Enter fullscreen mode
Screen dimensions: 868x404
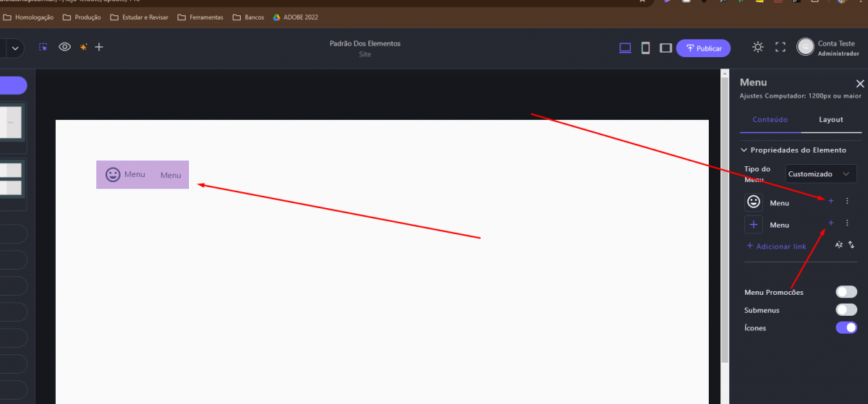click(x=780, y=47)
